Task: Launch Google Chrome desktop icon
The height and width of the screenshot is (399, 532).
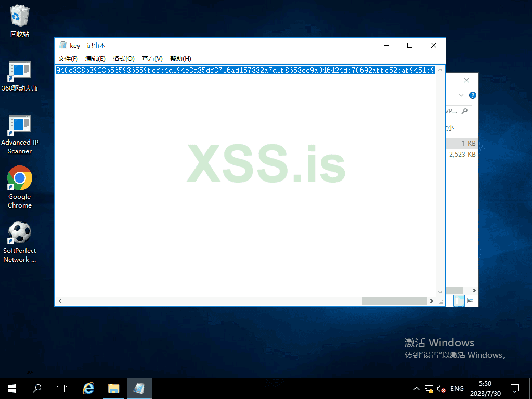Action: click(x=20, y=187)
